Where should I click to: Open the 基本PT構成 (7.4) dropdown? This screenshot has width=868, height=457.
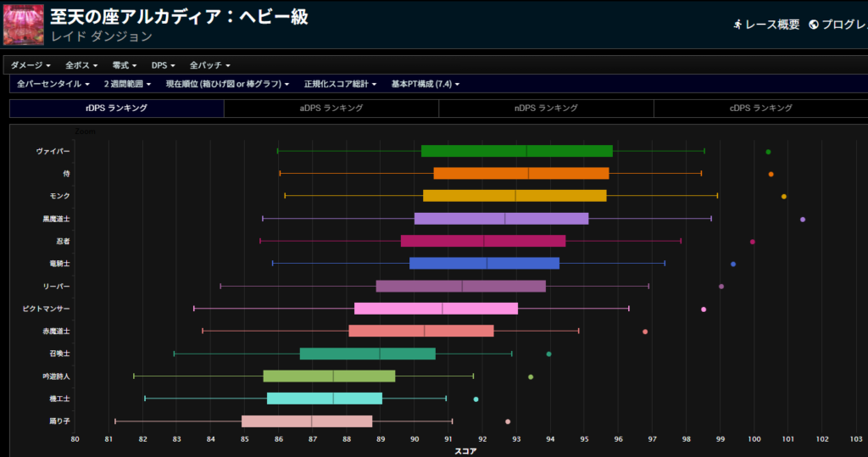(x=425, y=84)
